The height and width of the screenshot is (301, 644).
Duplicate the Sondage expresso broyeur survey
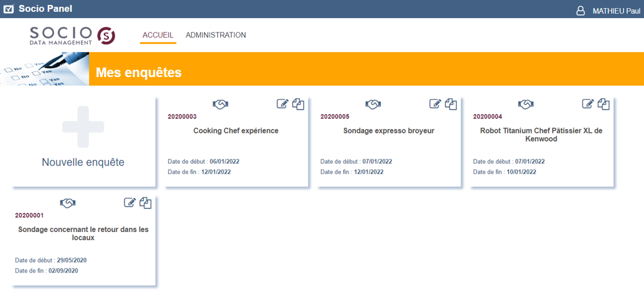click(451, 104)
